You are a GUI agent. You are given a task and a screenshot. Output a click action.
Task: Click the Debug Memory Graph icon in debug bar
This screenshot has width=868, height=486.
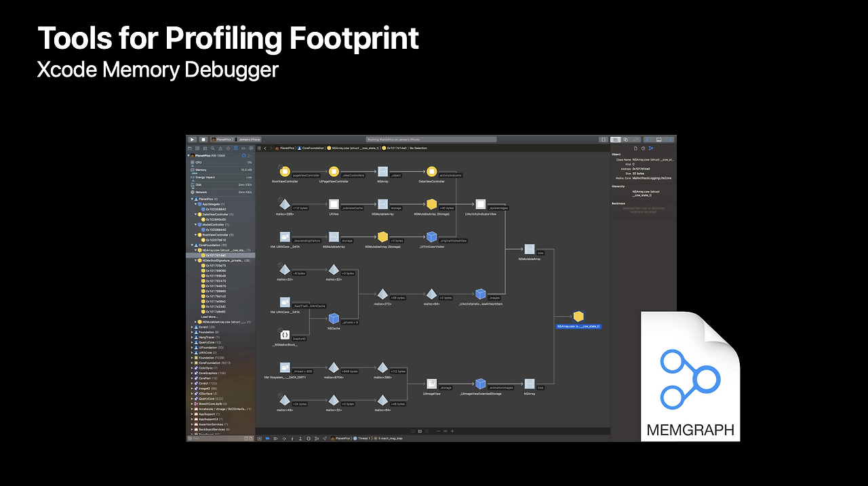(317, 439)
